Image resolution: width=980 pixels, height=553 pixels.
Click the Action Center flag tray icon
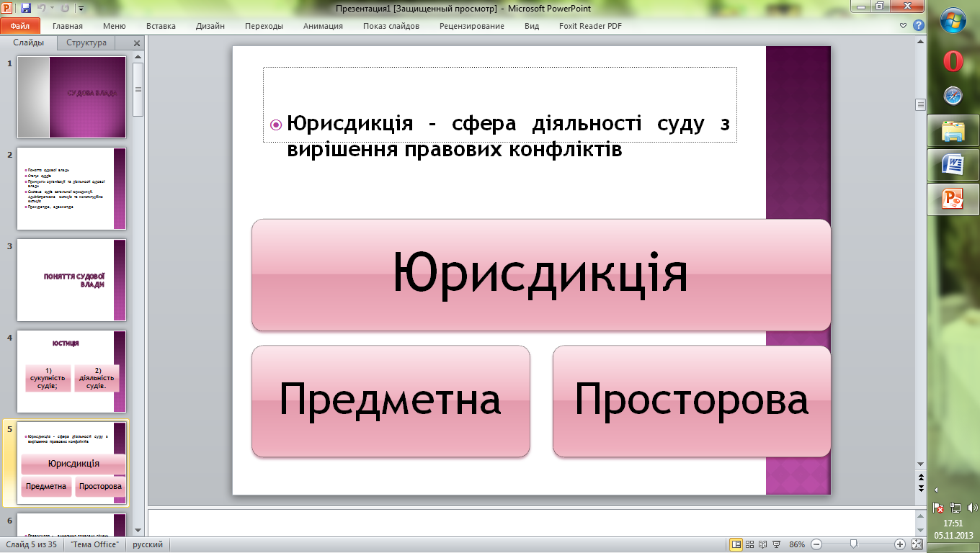938,508
